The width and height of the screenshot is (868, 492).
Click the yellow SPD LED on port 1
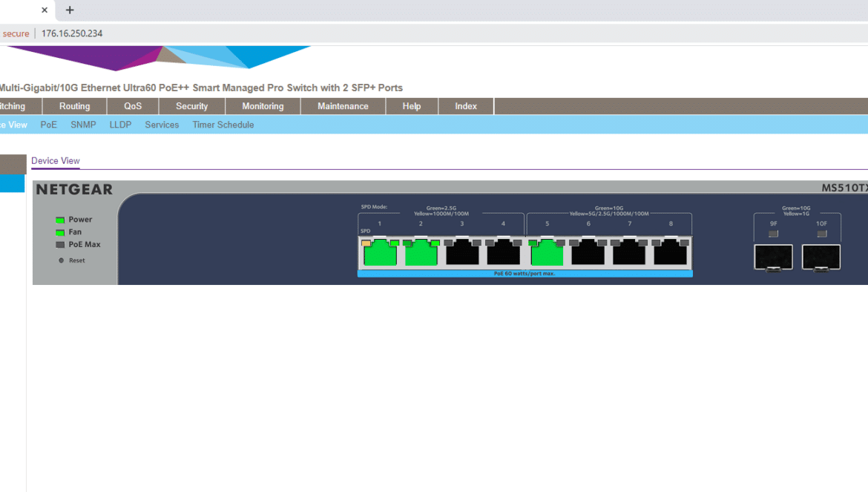[366, 243]
